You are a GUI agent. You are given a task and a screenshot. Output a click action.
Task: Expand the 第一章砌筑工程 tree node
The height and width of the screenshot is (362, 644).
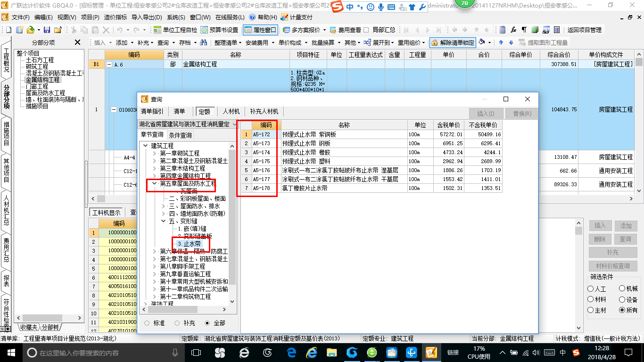[154, 153]
